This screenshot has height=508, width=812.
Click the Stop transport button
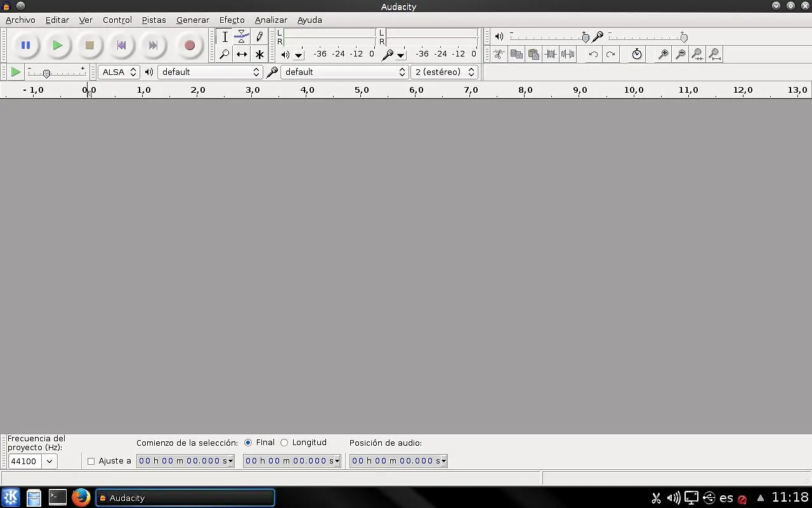89,45
